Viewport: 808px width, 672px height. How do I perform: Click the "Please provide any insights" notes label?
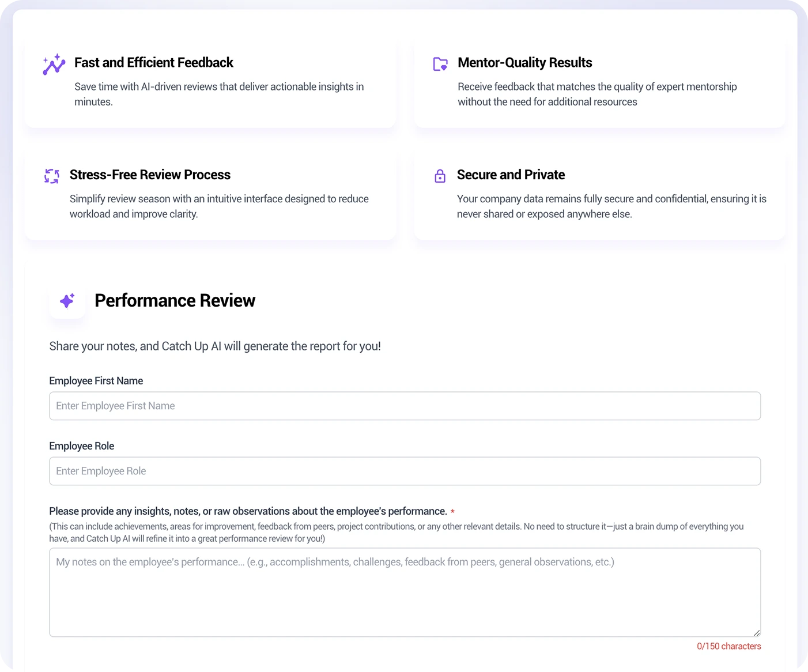(248, 511)
